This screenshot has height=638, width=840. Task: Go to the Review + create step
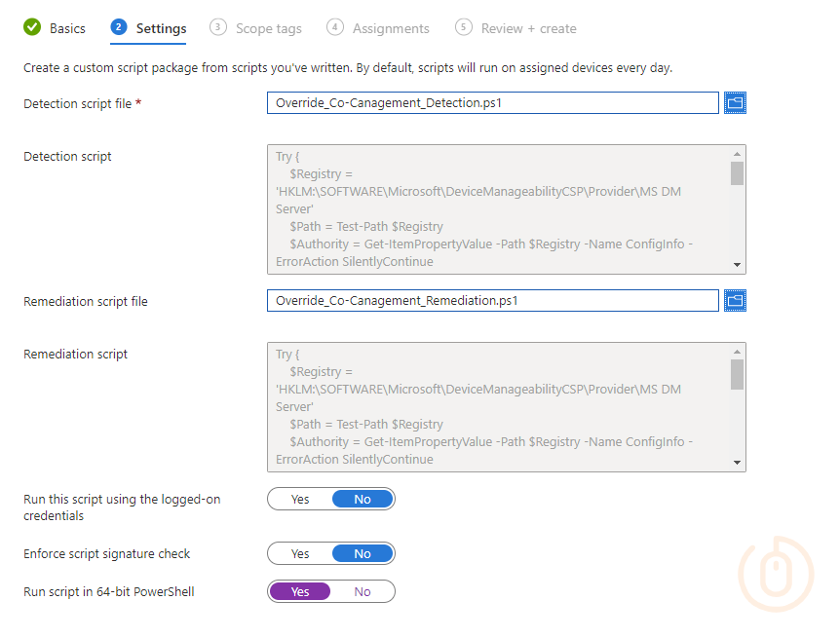point(529,28)
